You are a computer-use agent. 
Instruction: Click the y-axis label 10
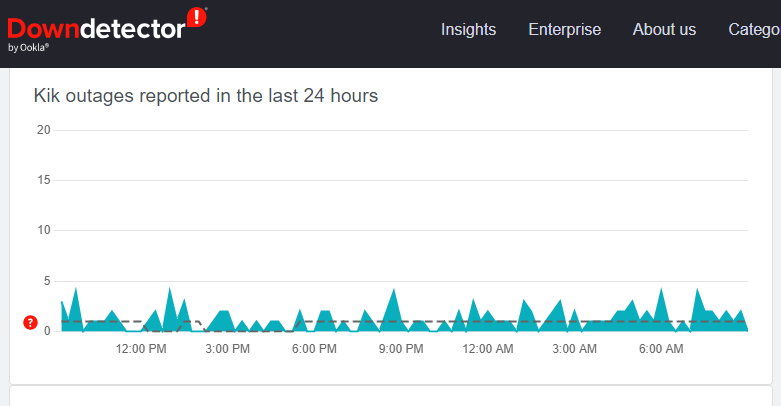[44, 230]
